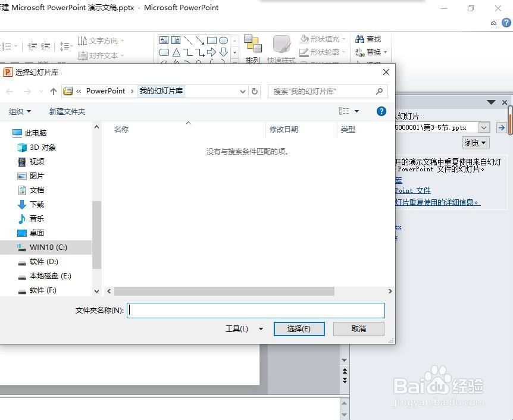The image size is (513, 420).
Task: Go to reuse-slides file arrow button
Action: click(x=501, y=127)
